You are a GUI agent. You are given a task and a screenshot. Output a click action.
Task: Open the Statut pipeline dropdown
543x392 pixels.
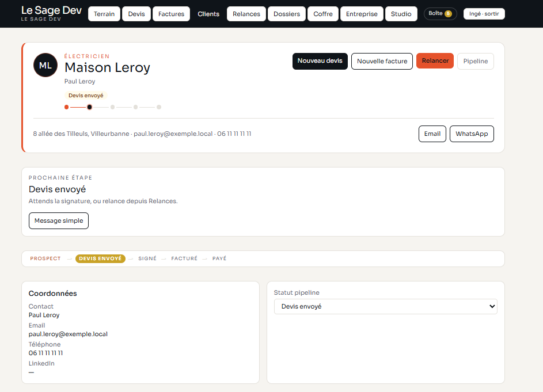tap(385, 306)
